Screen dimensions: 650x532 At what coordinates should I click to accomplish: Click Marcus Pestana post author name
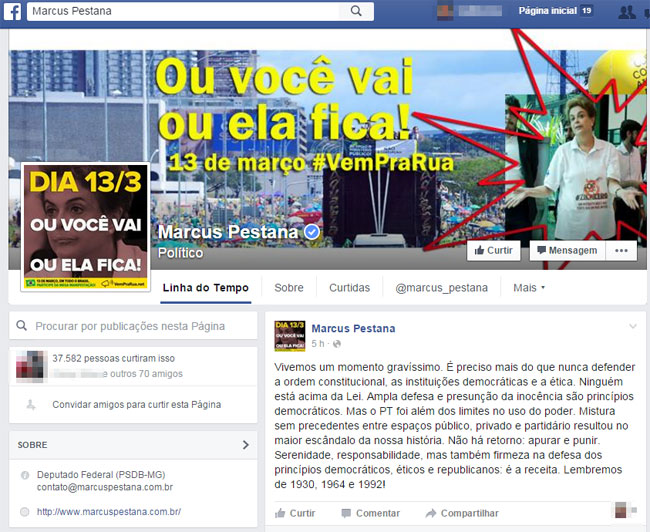click(353, 328)
